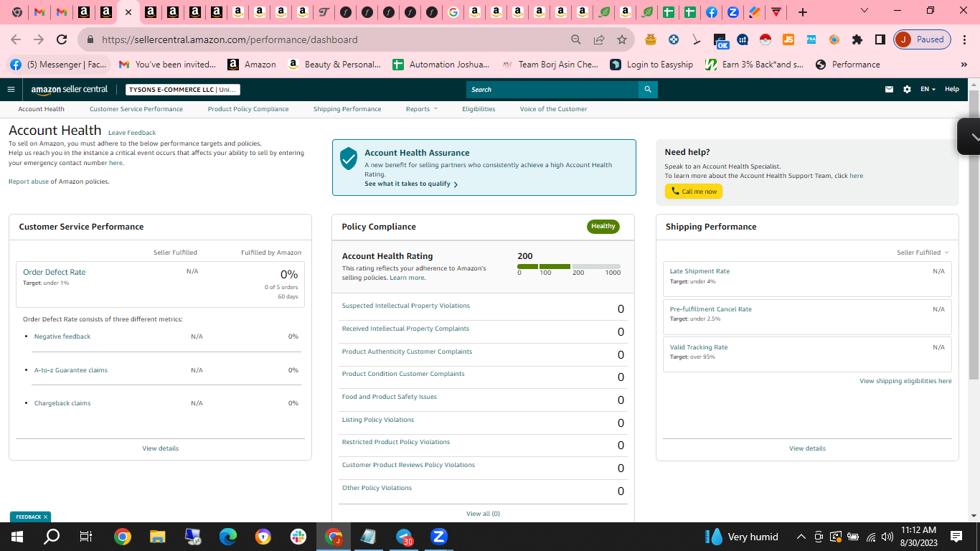
Task: Open the Performance bookmark
Action: tap(847, 65)
